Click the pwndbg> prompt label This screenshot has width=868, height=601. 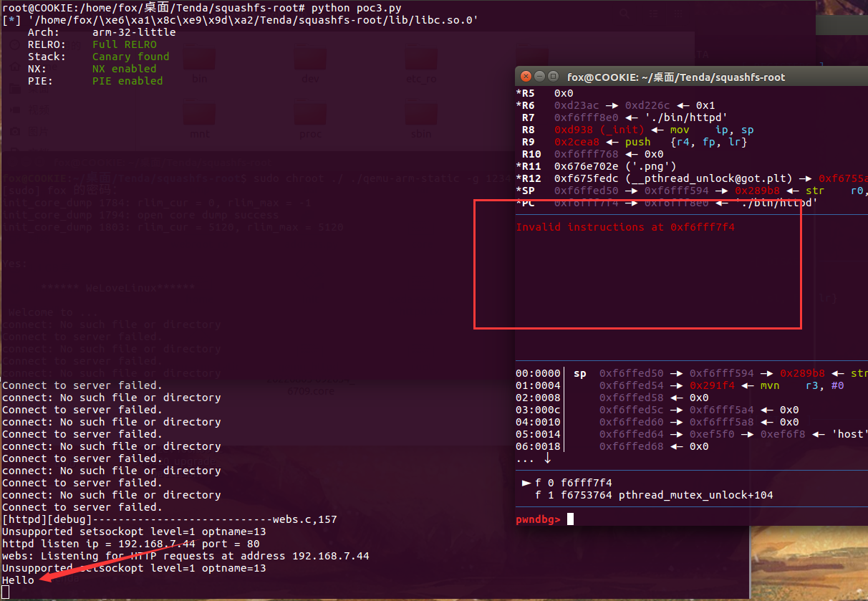[538, 519]
